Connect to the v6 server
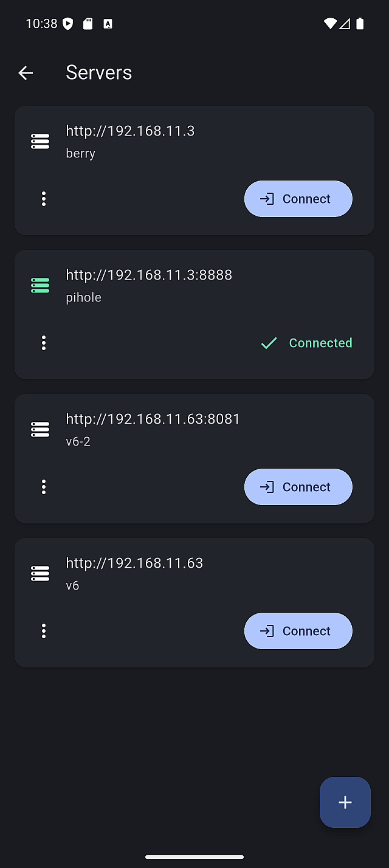 click(x=298, y=631)
